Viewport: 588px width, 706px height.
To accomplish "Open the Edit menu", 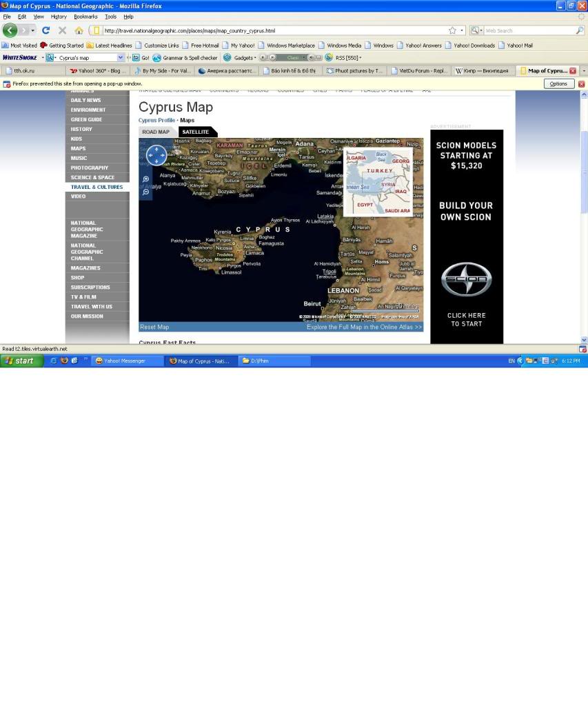I will point(22,17).
